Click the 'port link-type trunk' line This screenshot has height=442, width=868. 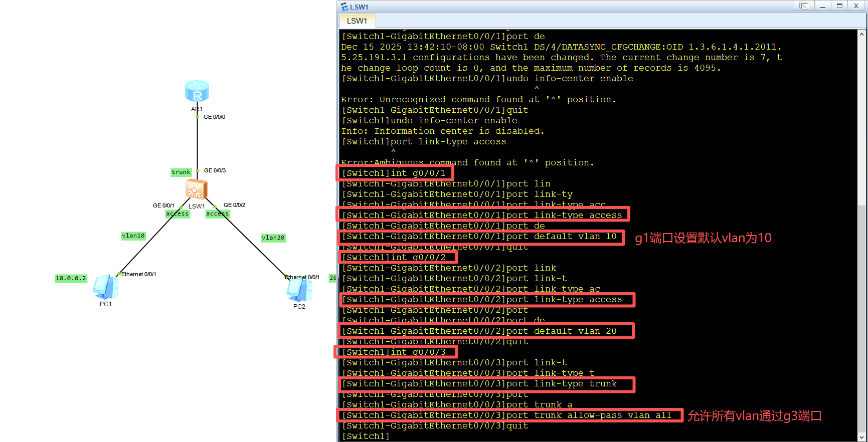pos(480,383)
